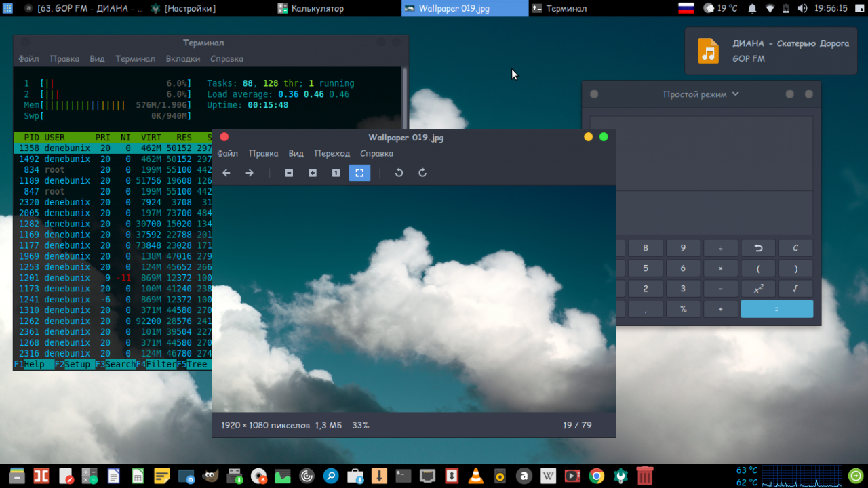The height and width of the screenshot is (488, 868).
Task: Expand the Простой режим mode dropdown
Action: [x=701, y=94]
